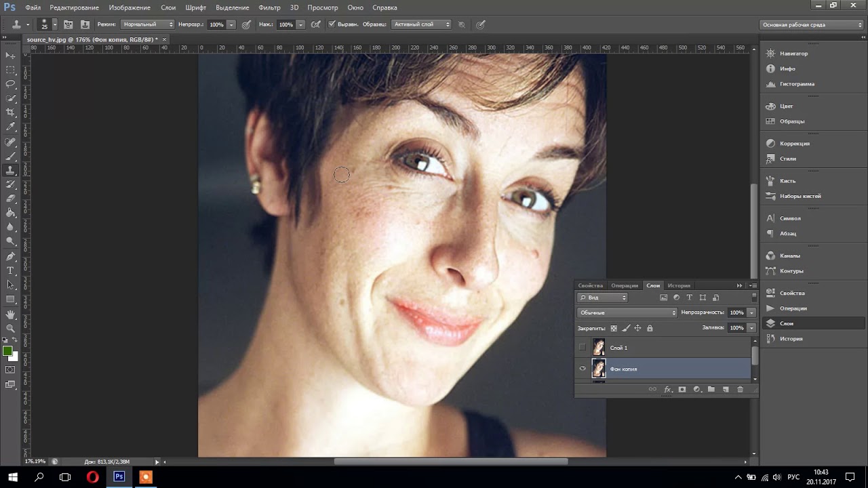The image size is (868, 488).
Task: Click the green foreground color swatch
Action: coord(7,351)
